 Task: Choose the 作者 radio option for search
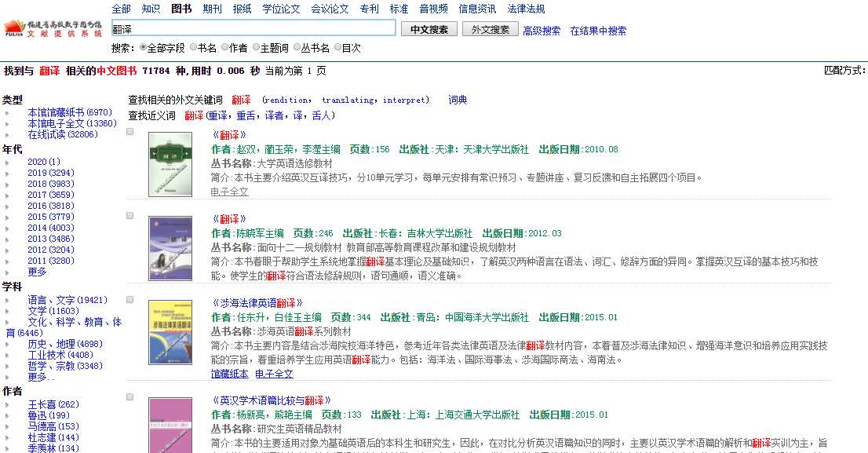tap(225, 48)
